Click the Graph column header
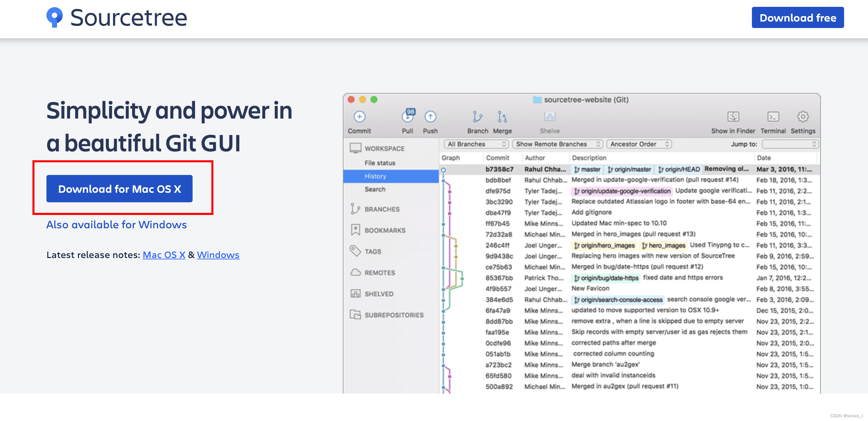This screenshot has width=868, height=421. (x=451, y=158)
